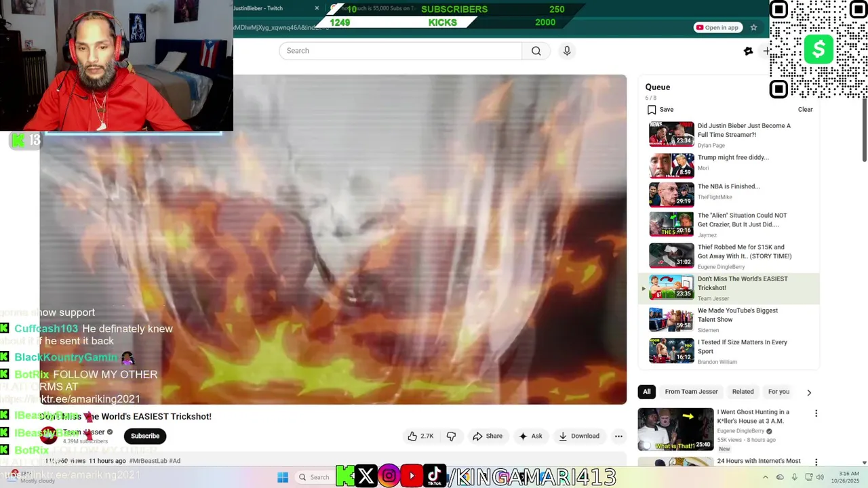Open more actions three-dot menu under video
Image resolution: width=868 pixels, height=488 pixels.
coord(618,436)
